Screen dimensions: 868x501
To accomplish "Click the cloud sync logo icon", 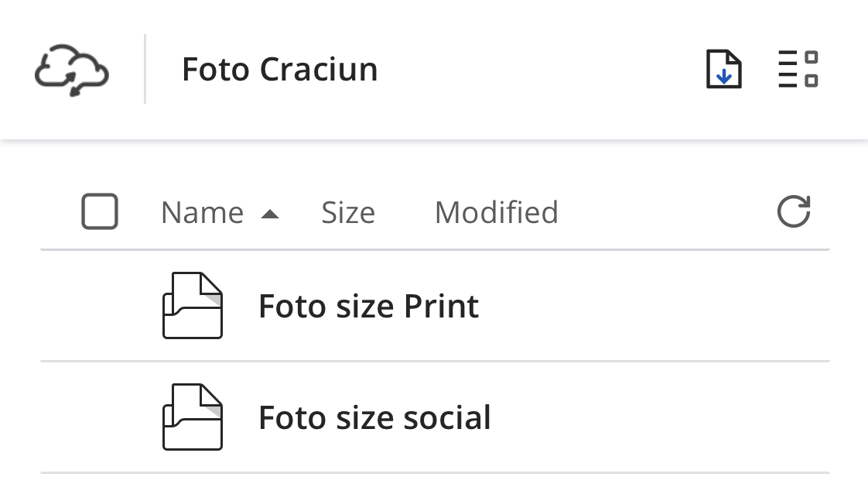I will 72,70.
